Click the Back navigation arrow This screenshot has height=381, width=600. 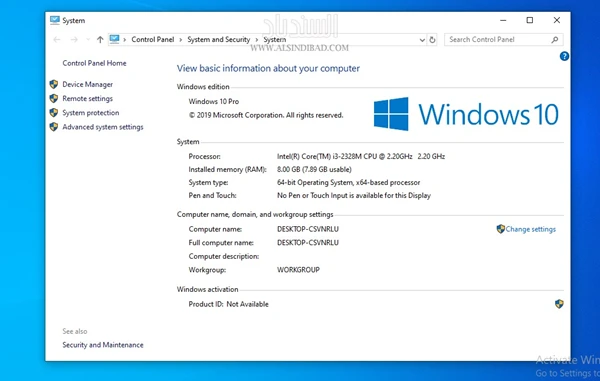pyautogui.click(x=57, y=39)
